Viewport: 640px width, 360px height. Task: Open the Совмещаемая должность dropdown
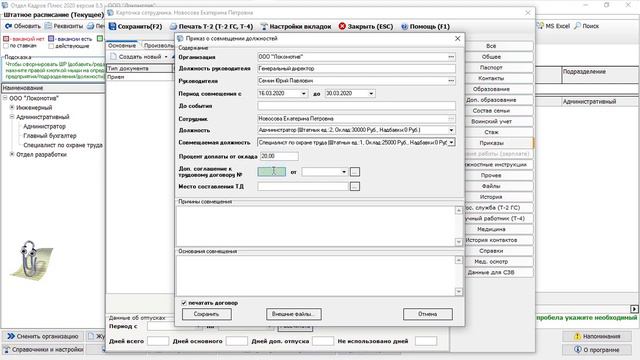[x=451, y=142]
